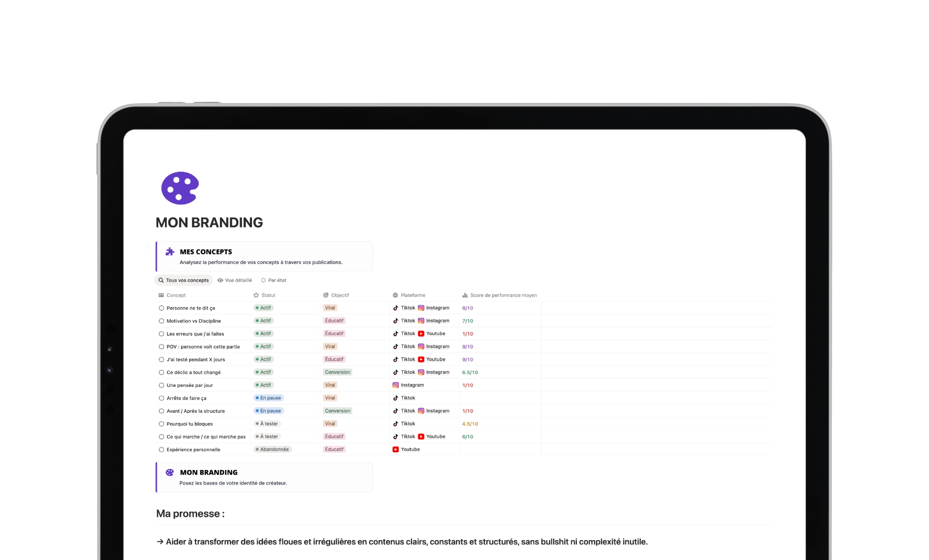
Task: Click the Tiktok icon in the Arrête de faire ça row
Action: (396, 398)
